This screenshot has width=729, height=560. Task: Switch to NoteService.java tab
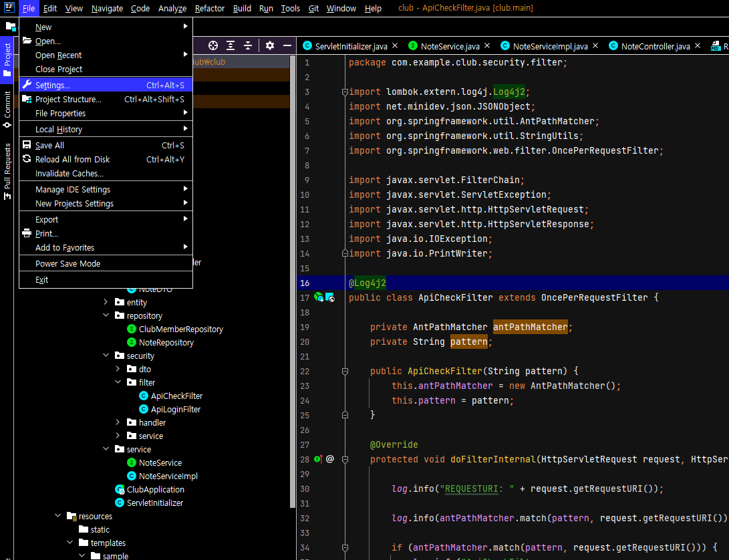[x=450, y=46]
